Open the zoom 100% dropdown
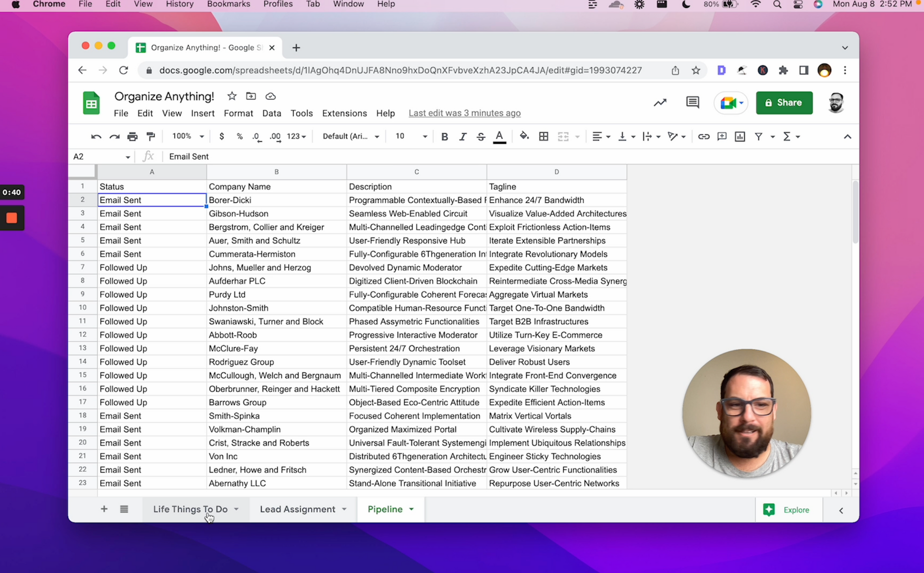This screenshot has height=573, width=924. (188, 136)
